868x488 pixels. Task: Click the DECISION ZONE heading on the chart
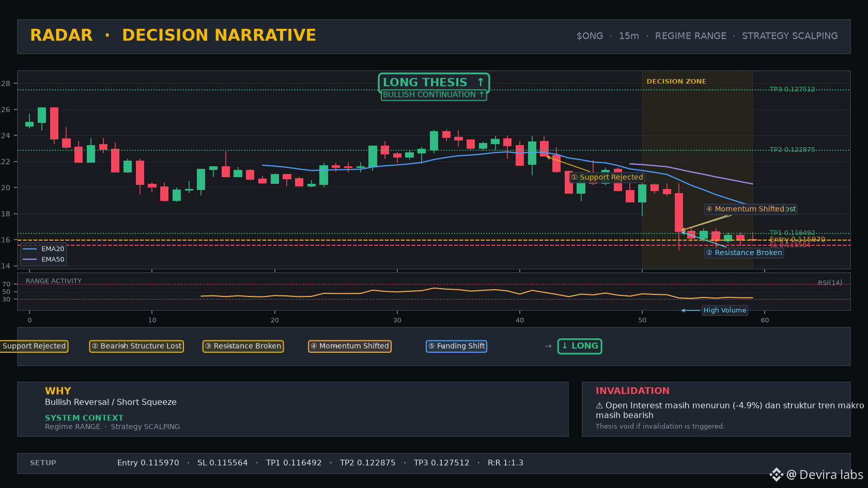coord(676,82)
